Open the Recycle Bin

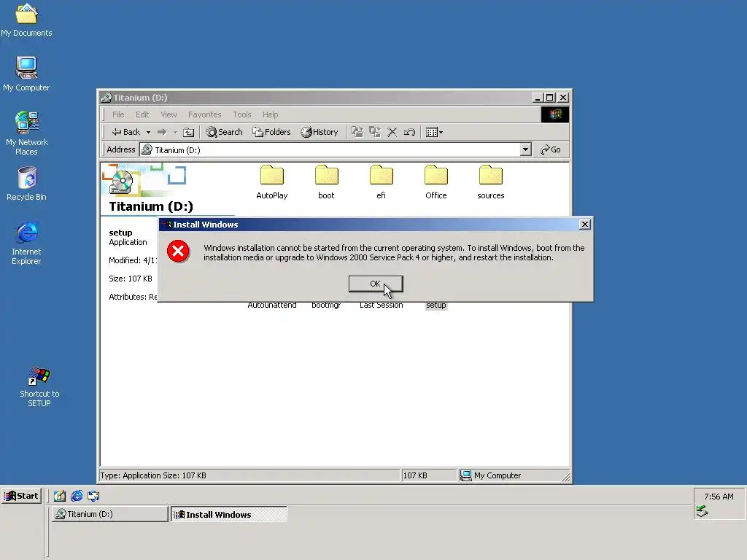(27, 183)
